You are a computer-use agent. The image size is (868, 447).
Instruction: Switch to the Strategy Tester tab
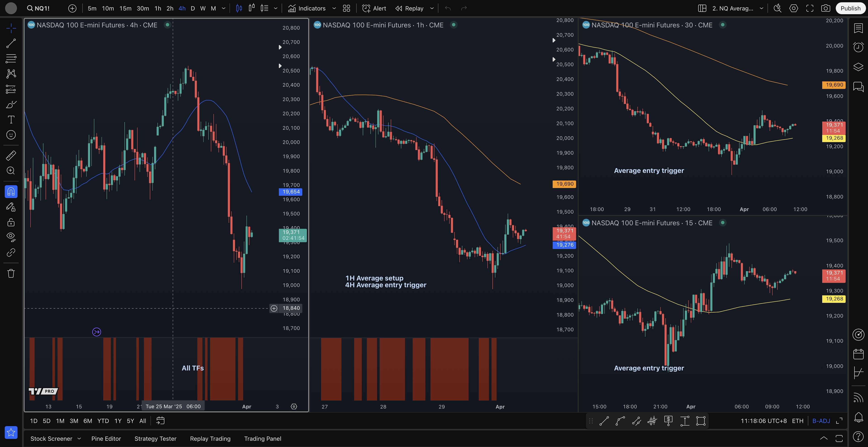tap(155, 439)
